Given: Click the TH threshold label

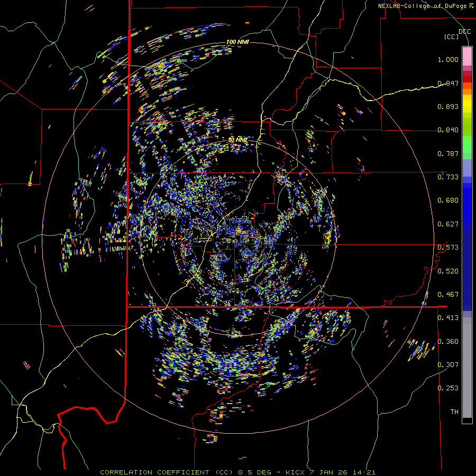Looking at the screenshot, I should [x=454, y=412].
